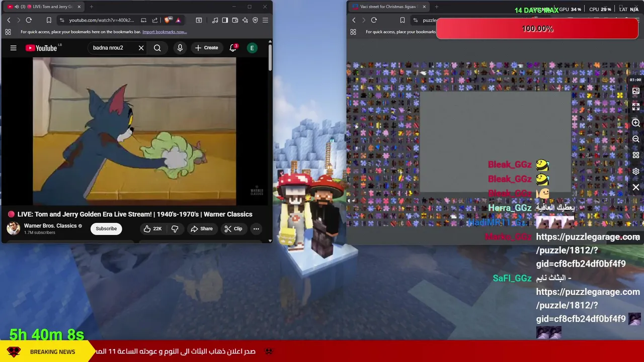This screenshot has height=362, width=644.
Task: Open the music note playlist icon
Action: (215, 20)
